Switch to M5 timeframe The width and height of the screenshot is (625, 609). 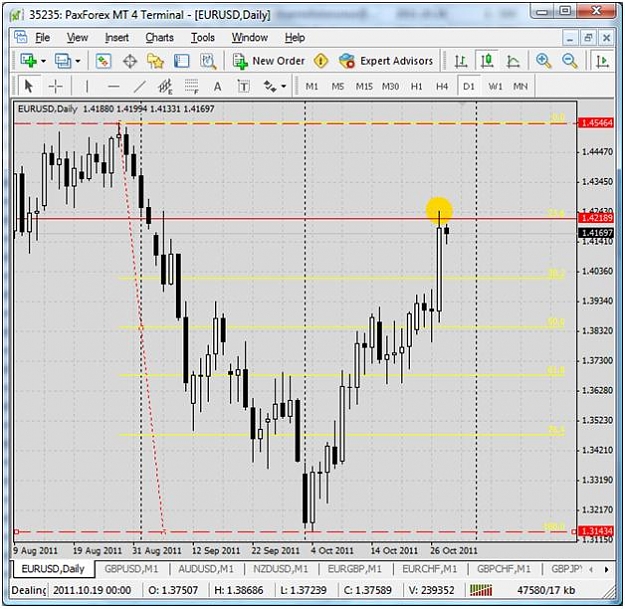coord(338,86)
